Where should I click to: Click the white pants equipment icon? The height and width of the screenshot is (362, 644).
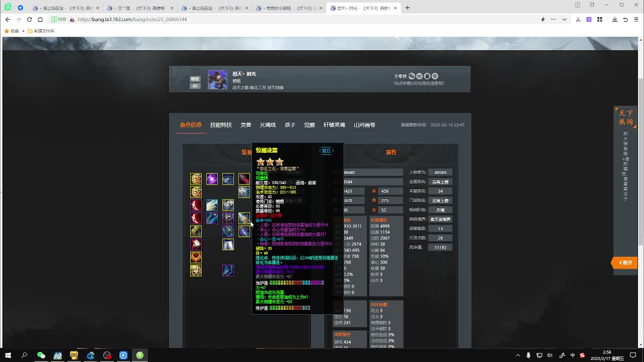pyautogui.click(x=228, y=244)
